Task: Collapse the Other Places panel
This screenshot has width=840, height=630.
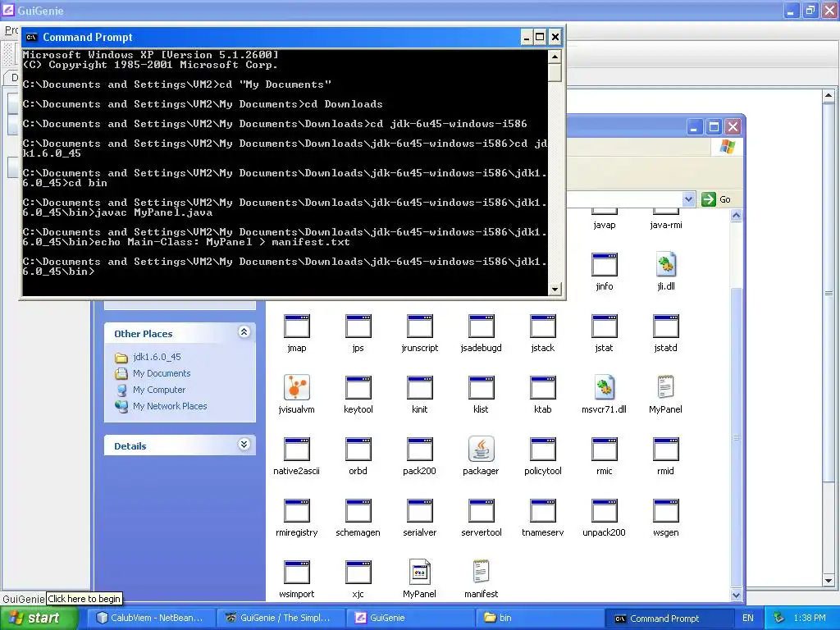Action: 244,332
